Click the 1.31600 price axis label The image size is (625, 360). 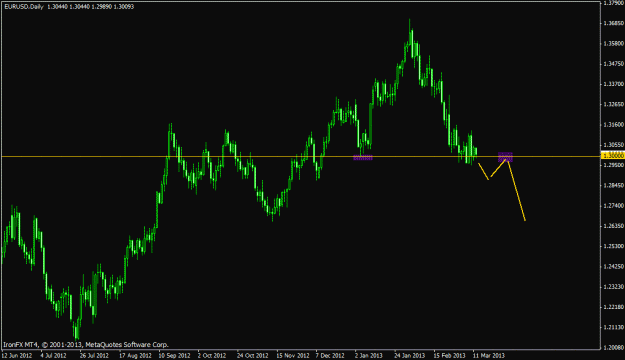click(614, 125)
